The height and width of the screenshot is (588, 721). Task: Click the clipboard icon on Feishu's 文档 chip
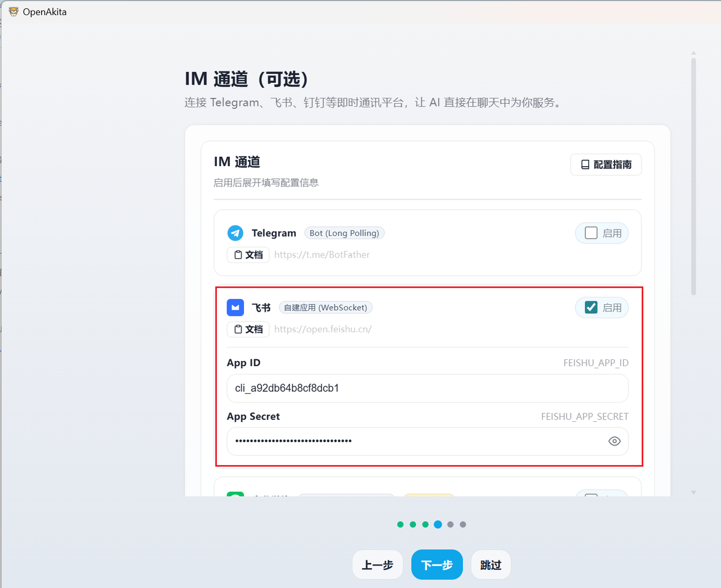click(239, 329)
